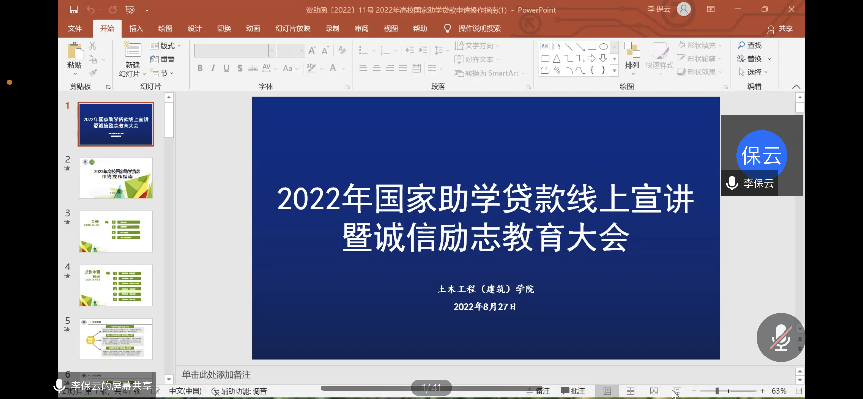Open the 插入 Insert ribbon tab
This screenshot has width=863, height=399.
pos(136,29)
